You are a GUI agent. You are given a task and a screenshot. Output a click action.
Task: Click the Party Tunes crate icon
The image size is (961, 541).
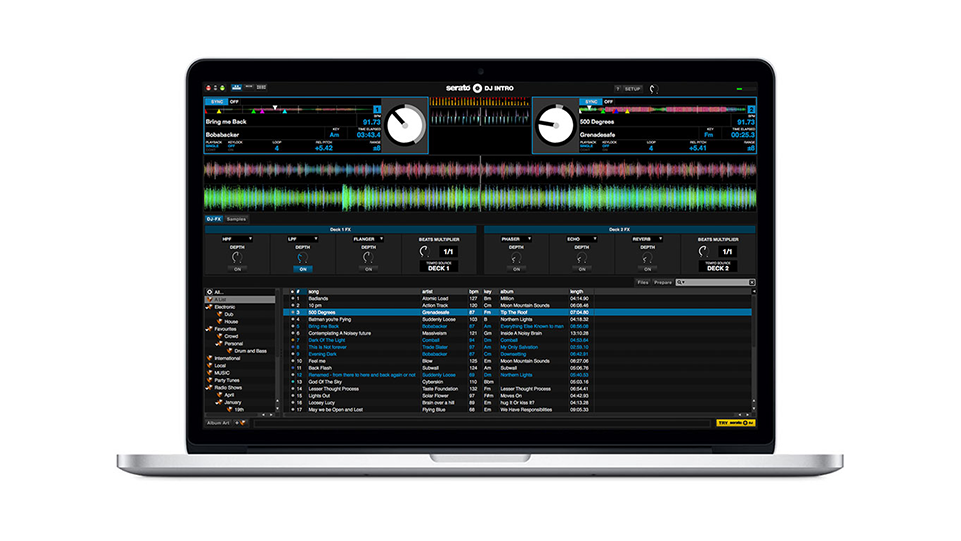tap(209, 380)
